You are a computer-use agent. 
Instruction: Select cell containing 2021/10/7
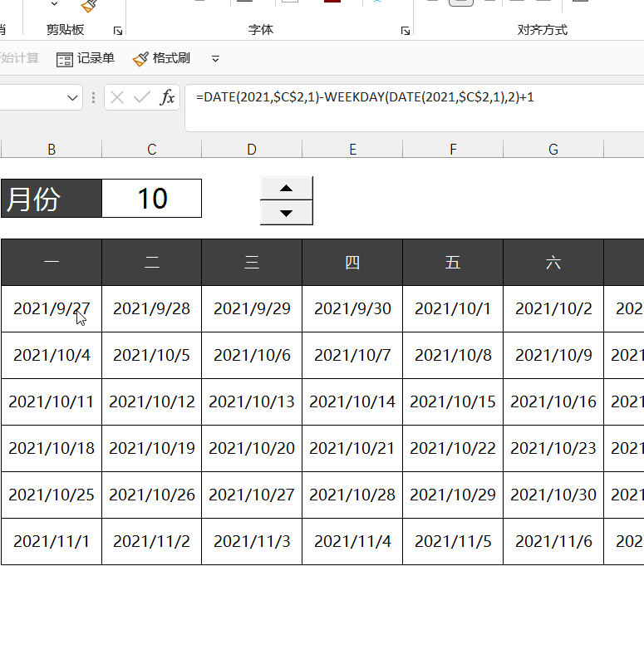click(352, 355)
